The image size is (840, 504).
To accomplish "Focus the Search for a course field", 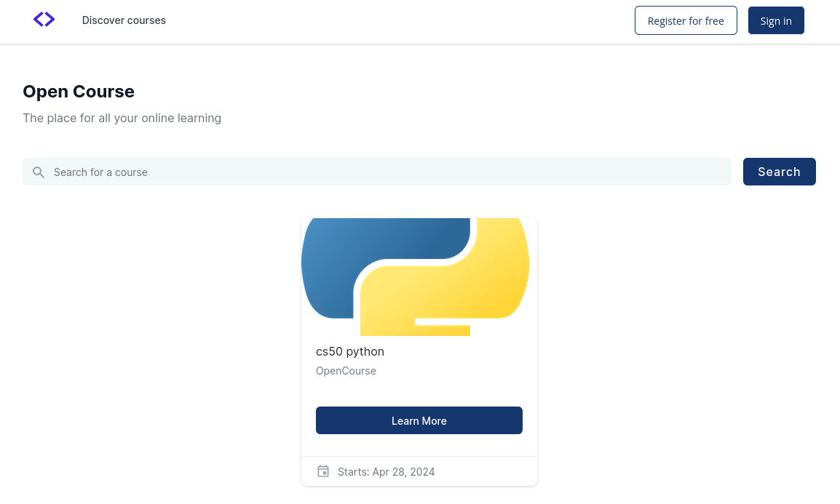I will (376, 172).
